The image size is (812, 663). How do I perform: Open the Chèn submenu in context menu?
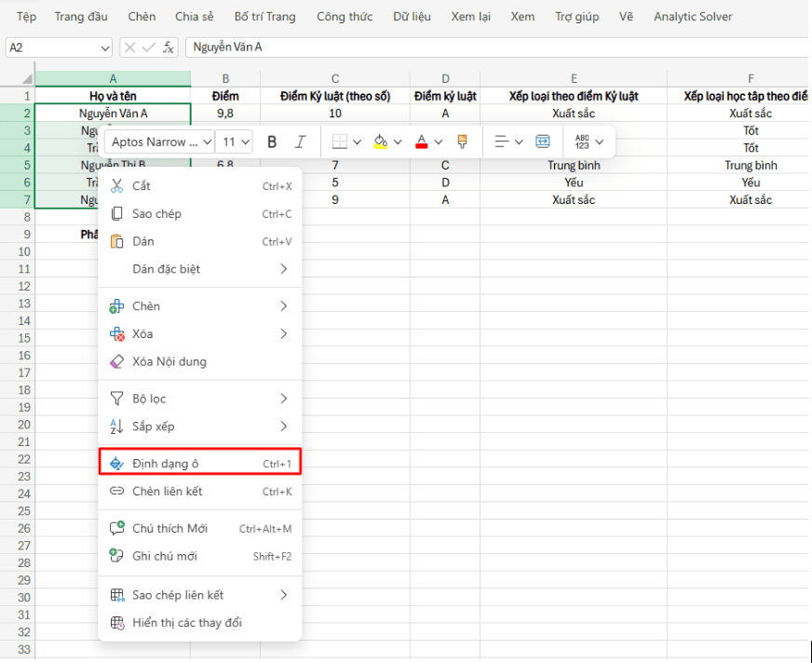pyautogui.click(x=200, y=306)
